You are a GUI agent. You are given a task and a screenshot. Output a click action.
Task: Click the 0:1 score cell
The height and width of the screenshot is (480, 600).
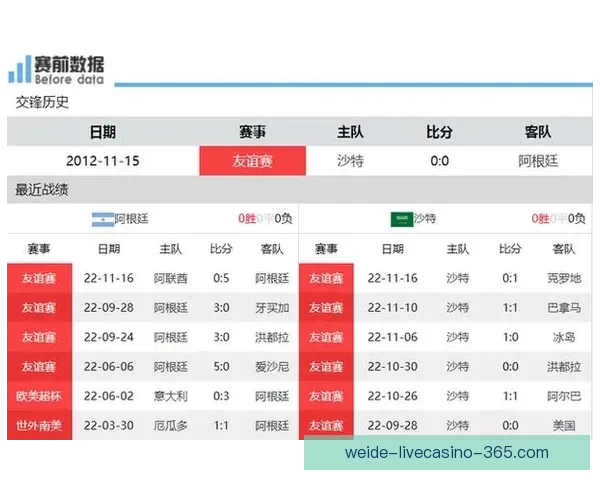510,278
